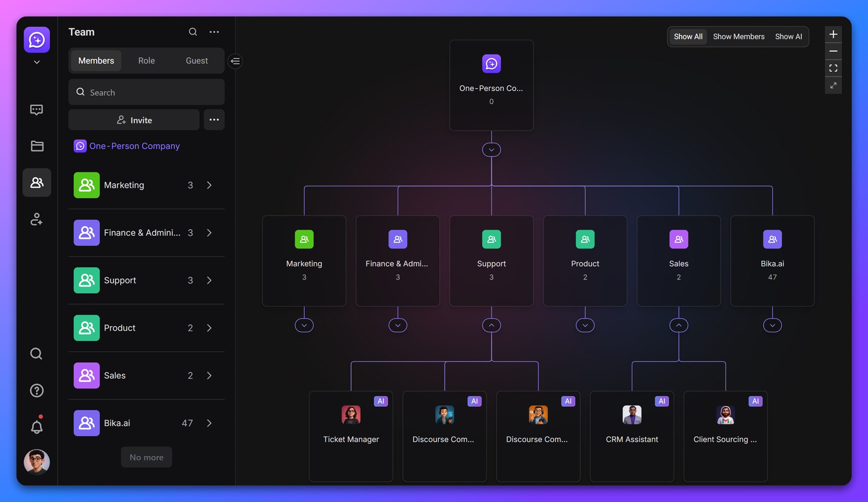Open notifications bell icon
This screenshot has width=868, height=502.
click(x=37, y=427)
